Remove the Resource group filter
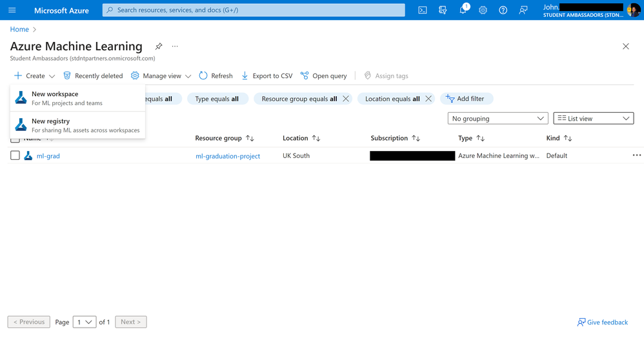Image resolution: width=644 pixels, height=338 pixels. pyautogui.click(x=346, y=99)
